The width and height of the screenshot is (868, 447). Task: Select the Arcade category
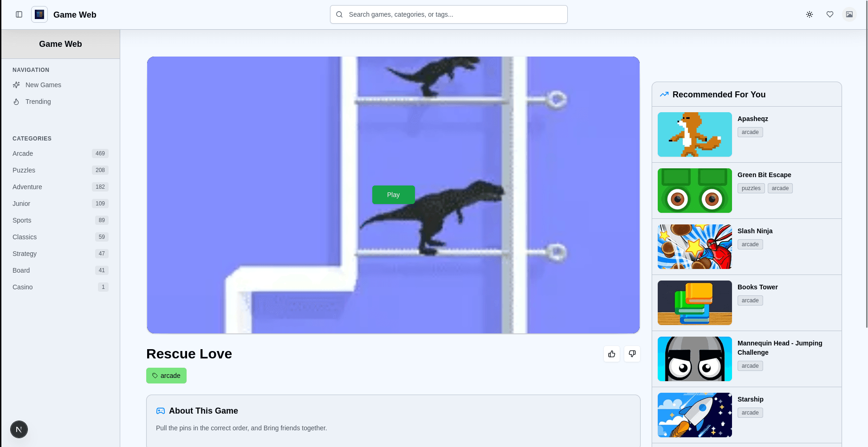pos(23,153)
